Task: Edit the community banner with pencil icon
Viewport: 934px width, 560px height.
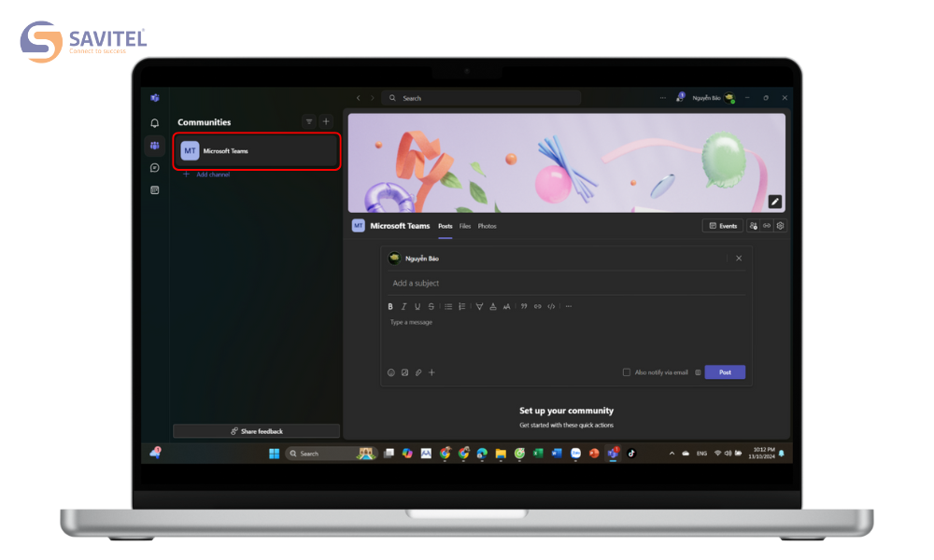Action: [775, 202]
